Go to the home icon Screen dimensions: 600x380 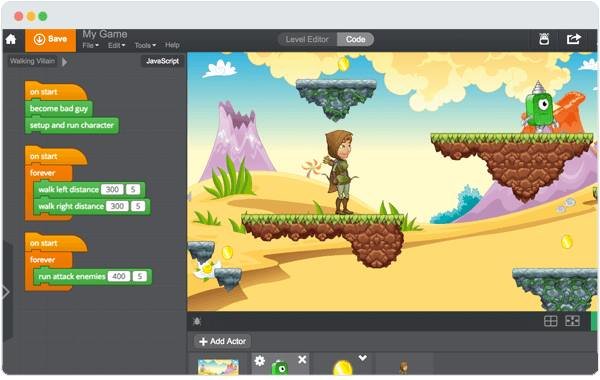click(x=11, y=39)
